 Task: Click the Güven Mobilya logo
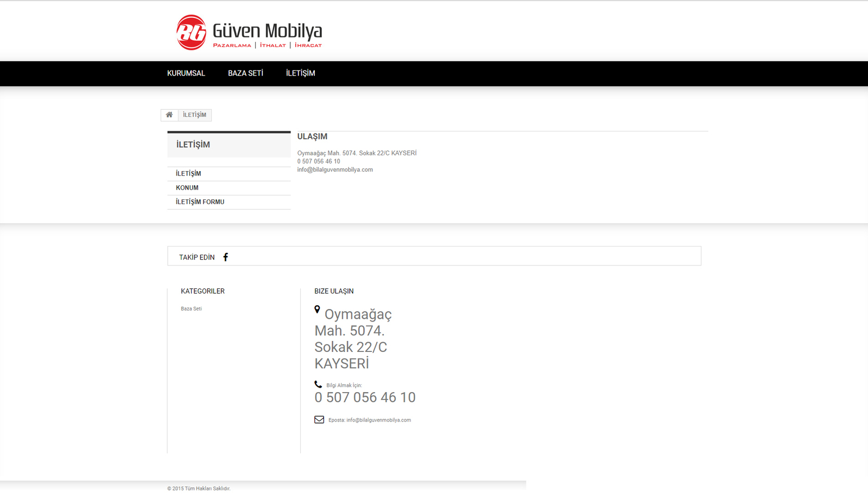point(249,32)
